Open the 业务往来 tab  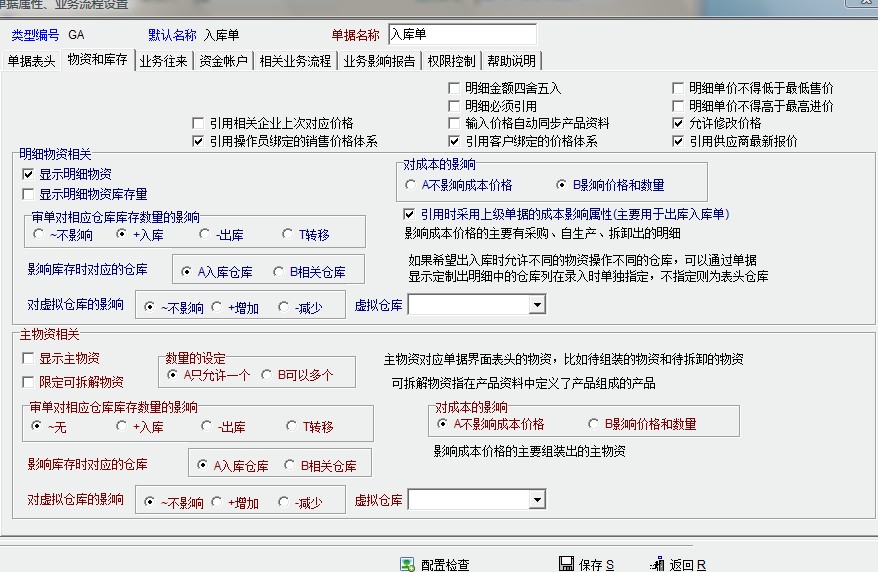(162, 61)
